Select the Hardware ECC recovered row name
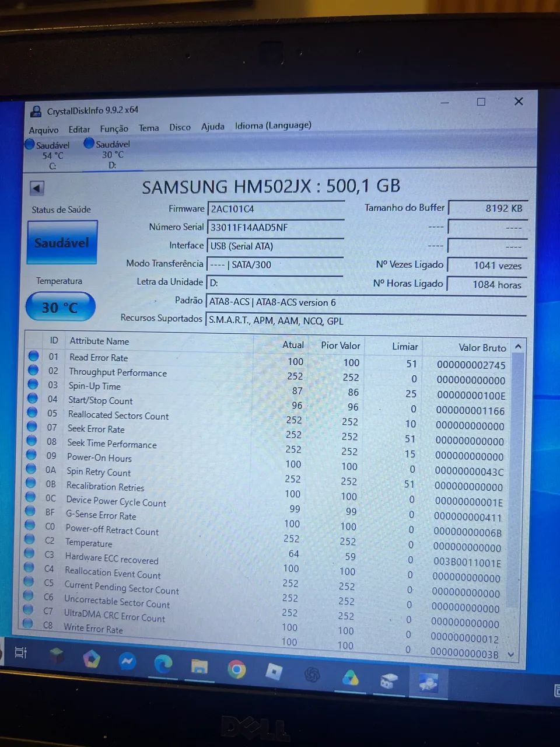This screenshot has height=747, width=560. [111, 558]
